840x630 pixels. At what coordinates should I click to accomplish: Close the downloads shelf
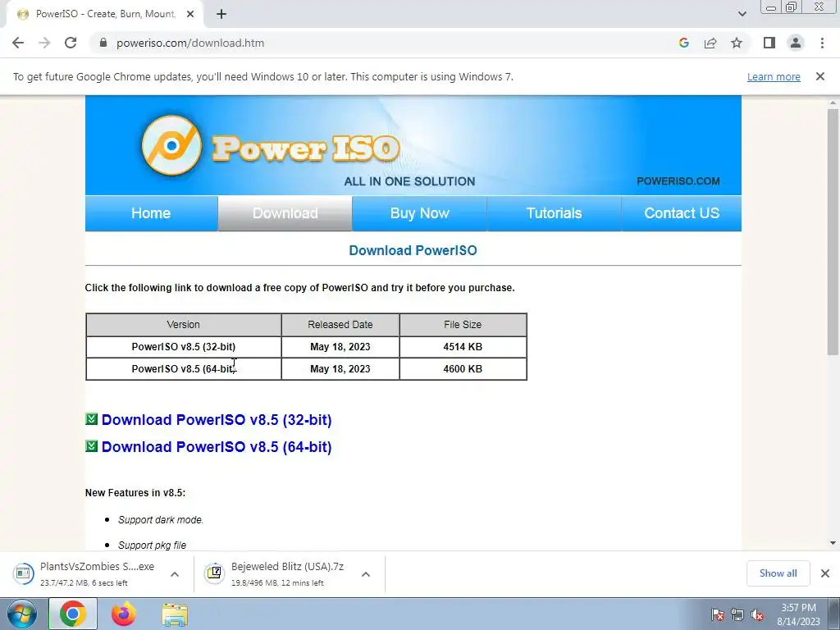(x=825, y=573)
